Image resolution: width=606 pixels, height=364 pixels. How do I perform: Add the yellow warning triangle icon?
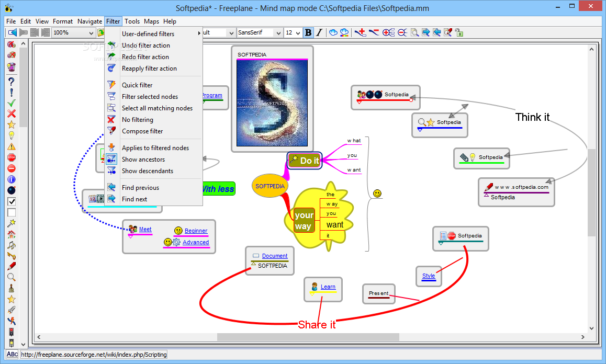(11, 146)
